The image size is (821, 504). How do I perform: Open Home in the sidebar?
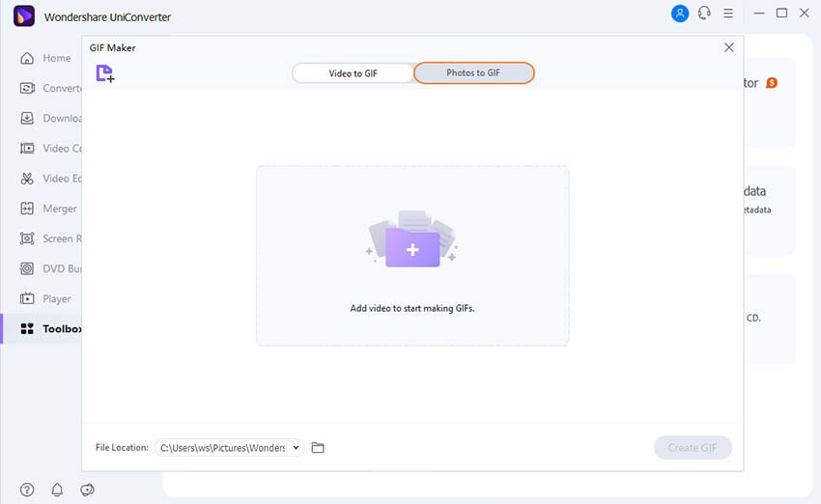coord(45,58)
